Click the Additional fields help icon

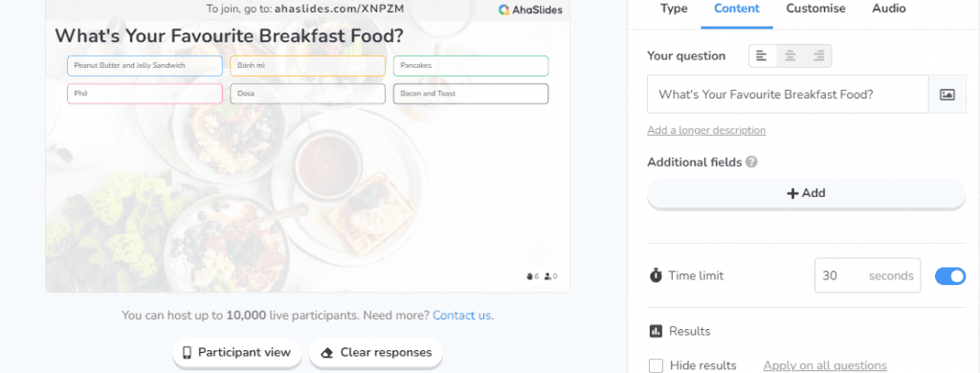(752, 162)
